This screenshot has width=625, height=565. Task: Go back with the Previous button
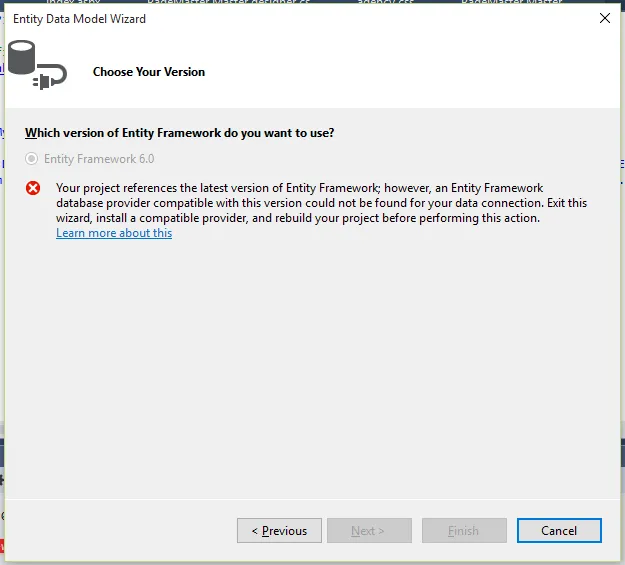pyautogui.click(x=279, y=531)
